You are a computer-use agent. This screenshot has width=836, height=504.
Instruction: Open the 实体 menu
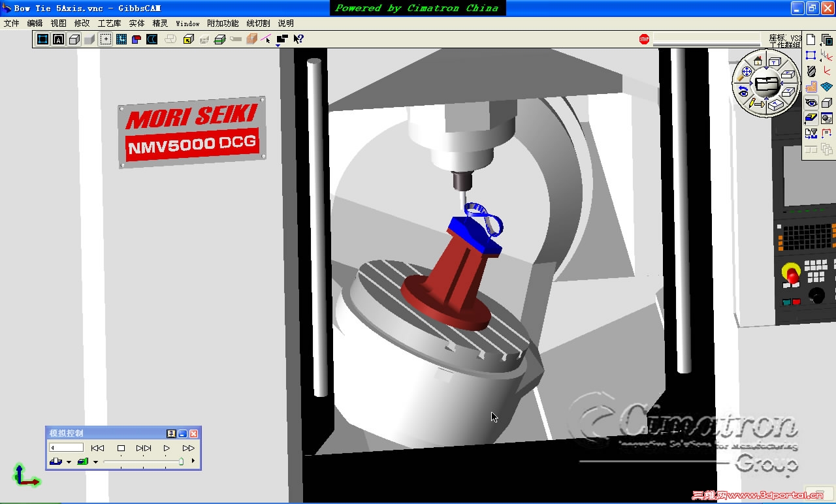tap(137, 24)
